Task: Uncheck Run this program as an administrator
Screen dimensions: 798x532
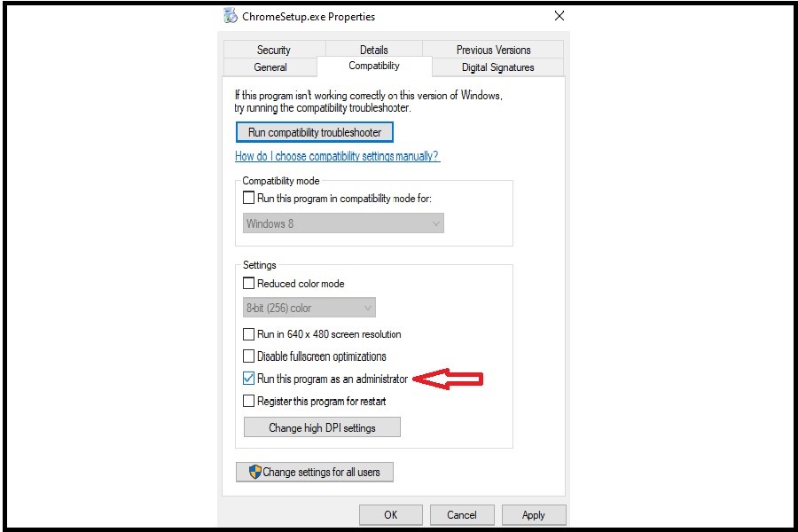Action: (x=249, y=379)
